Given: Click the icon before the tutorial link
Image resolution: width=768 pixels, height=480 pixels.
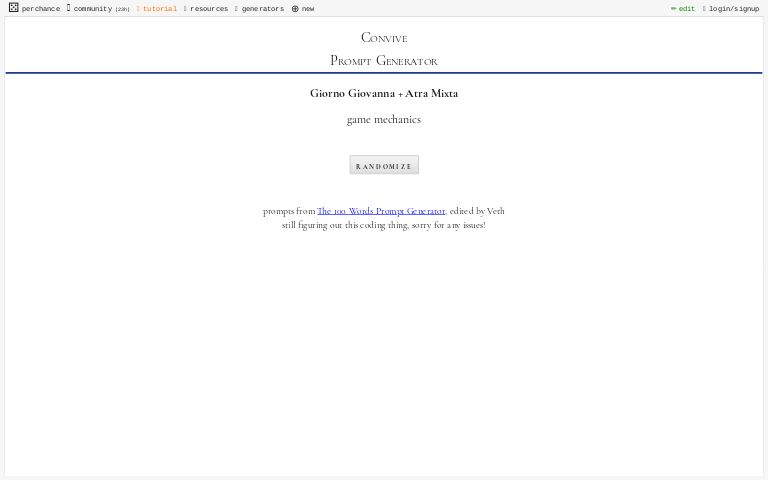Looking at the screenshot, I should coord(138,8).
